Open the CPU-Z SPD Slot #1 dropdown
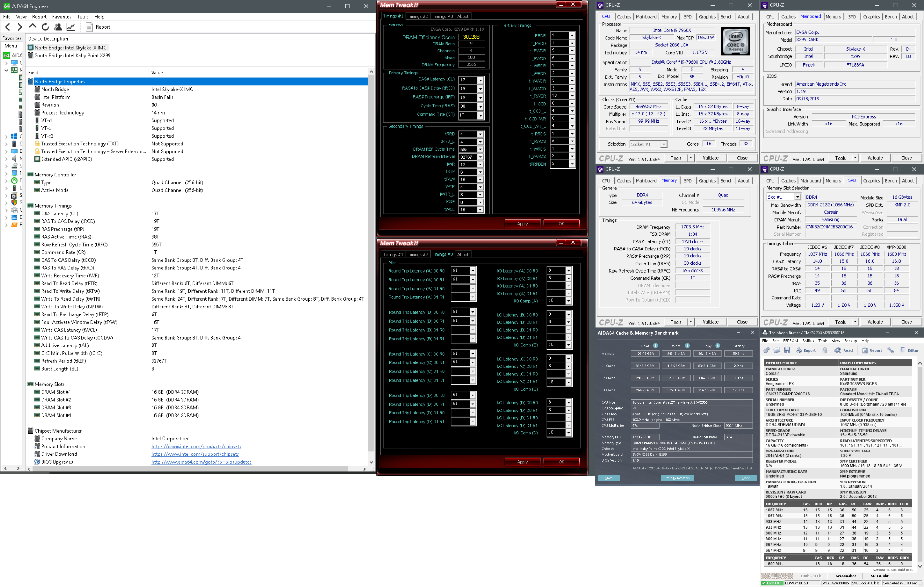The width and height of the screenshot is (924, 587). point(797,197)
